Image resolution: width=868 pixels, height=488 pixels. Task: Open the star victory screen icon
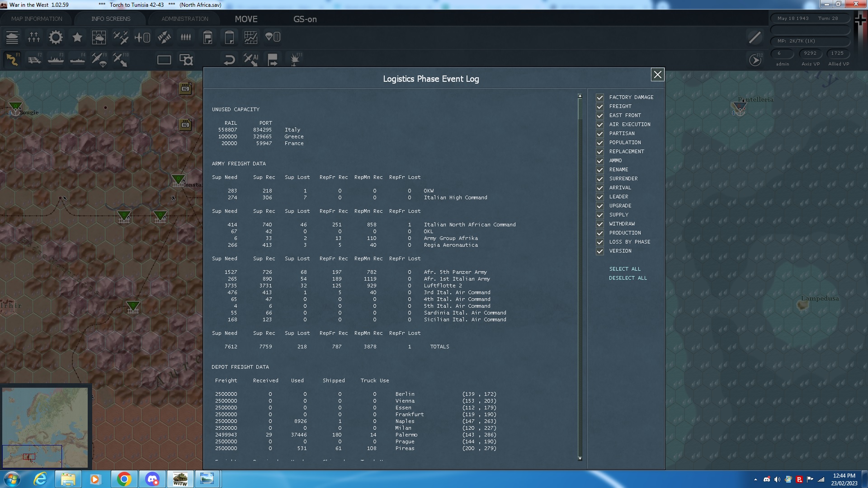pyautogui.click(x=77, y=38)
